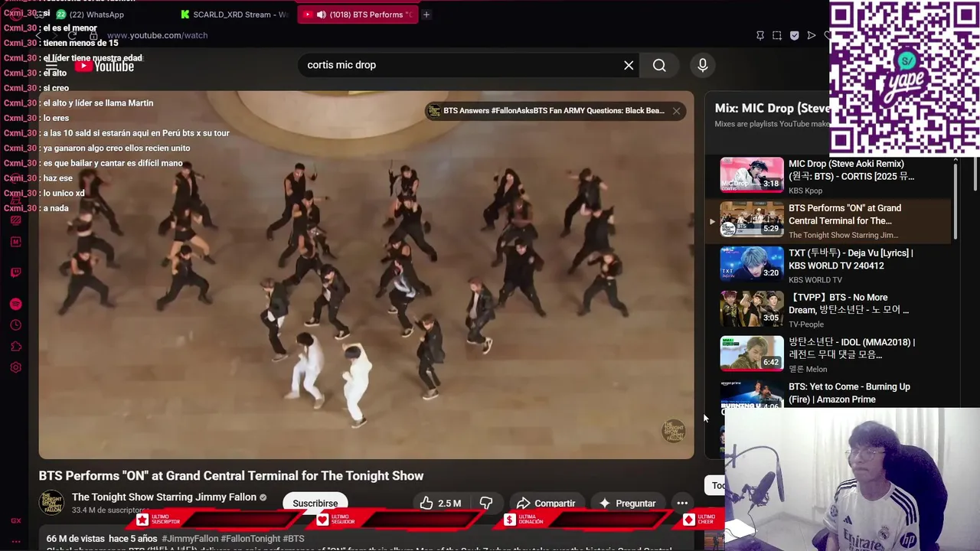Open The Tonight Show channel avatar

(51, 503)
